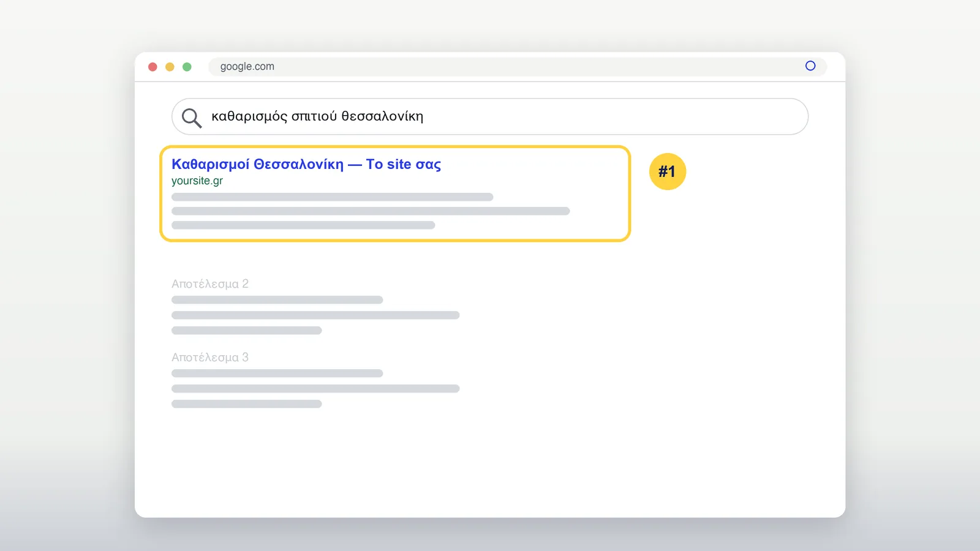The width and height of the screenshot is (980, 551).
Task: Click the yoursite.gr URL text
Action: click(197, 181)
